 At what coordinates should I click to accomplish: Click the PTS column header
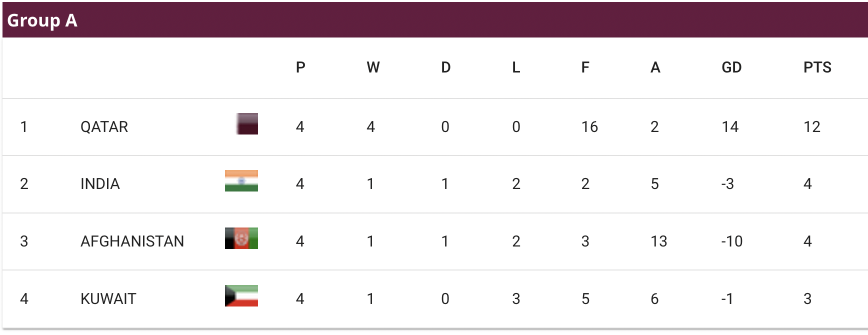817,67
